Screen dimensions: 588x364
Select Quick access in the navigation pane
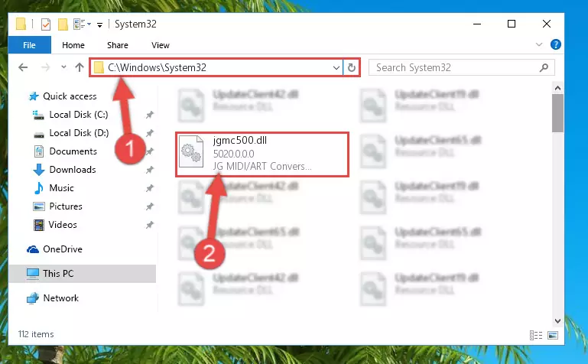click(x=70, y=96)
